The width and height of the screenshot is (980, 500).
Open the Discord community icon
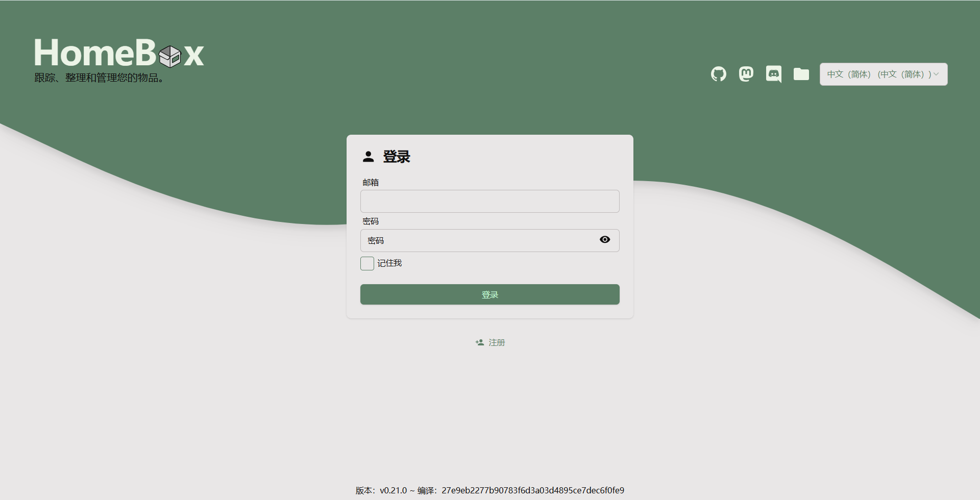pos(773,74)
